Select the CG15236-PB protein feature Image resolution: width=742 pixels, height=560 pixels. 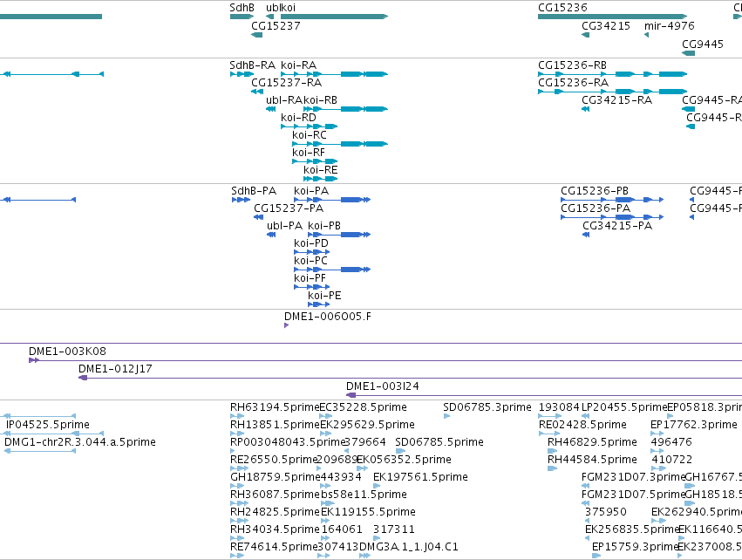click(x=612, y=200)
